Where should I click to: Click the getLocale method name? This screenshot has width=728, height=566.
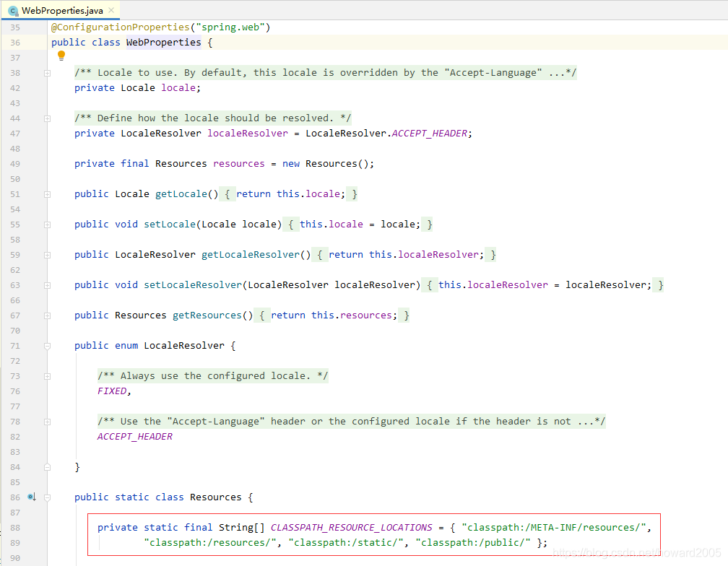181,194
